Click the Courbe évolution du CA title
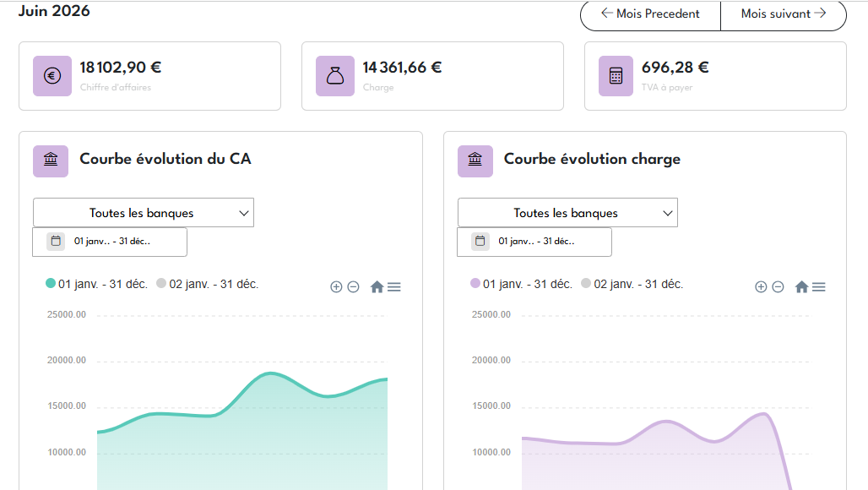Image resolution: width=868 pixels, height=490 pixels. tap(165, 159)
